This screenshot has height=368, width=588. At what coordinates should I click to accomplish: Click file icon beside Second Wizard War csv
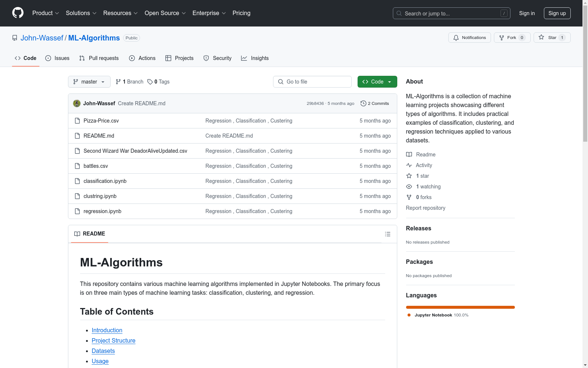coord(77,151)
